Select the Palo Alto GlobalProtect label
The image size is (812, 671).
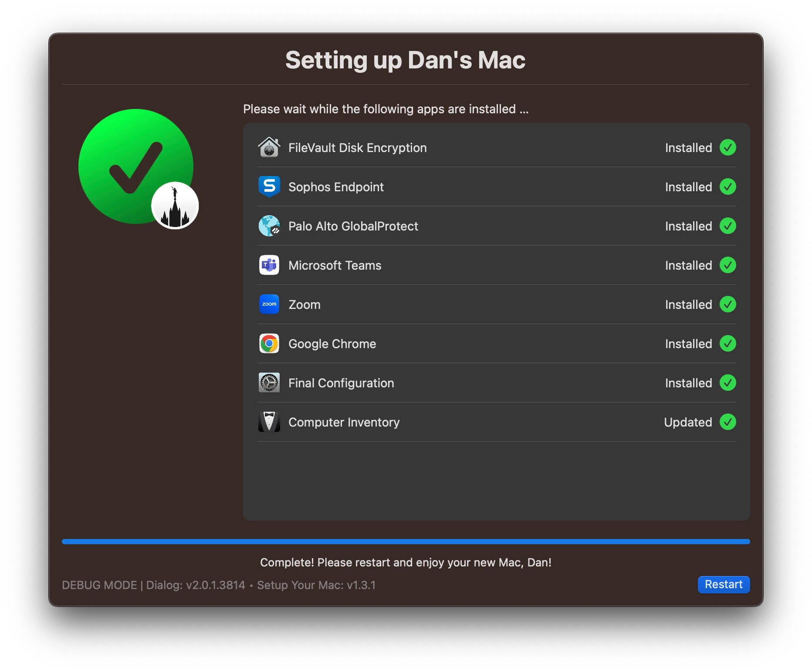pos(353,226)
